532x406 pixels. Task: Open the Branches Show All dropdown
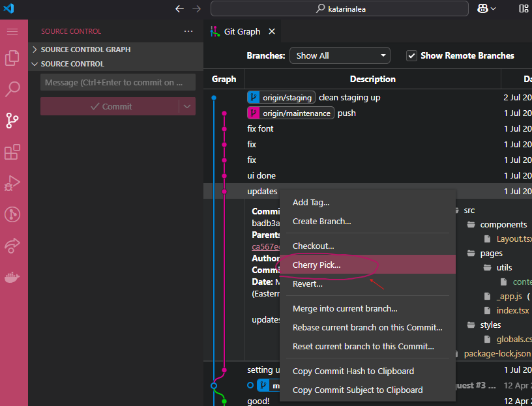pyautogui.click(x=340, y=55)
